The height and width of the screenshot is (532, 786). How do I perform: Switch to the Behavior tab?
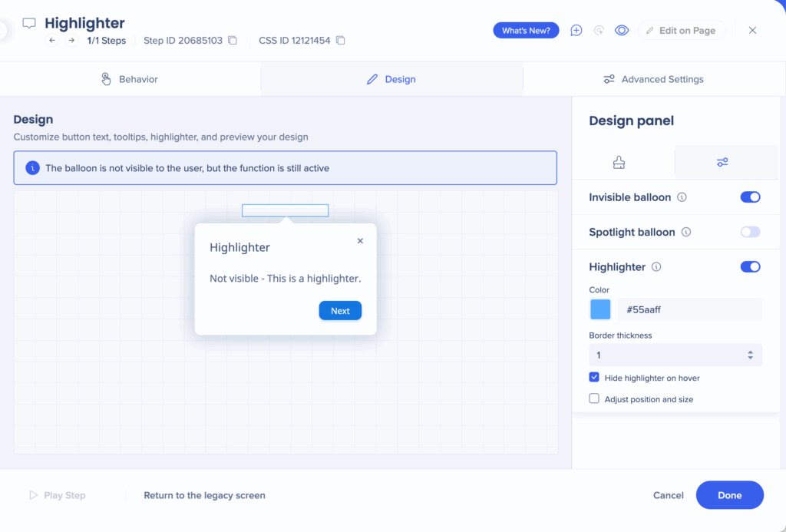pyautogui.click(x=130, y=79)
